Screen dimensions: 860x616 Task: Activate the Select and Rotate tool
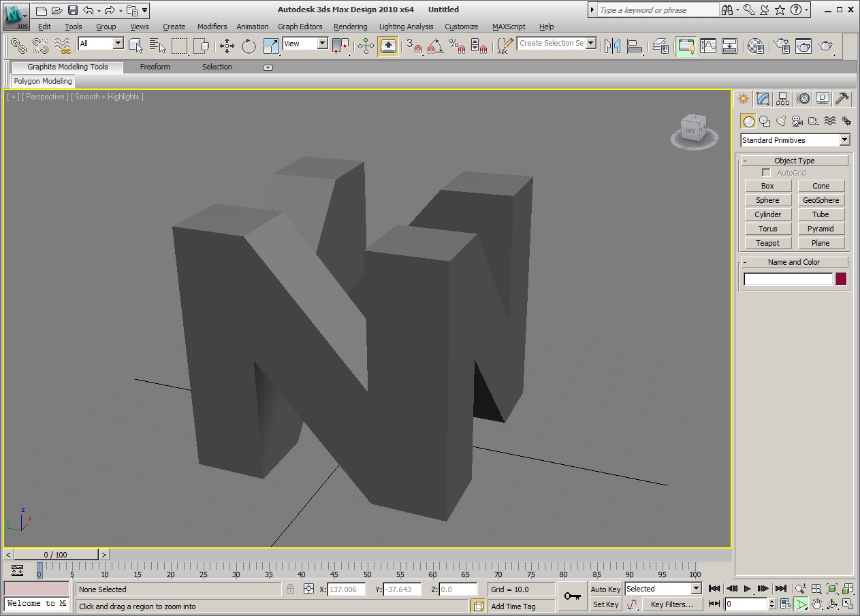click(x=249, y=46)
